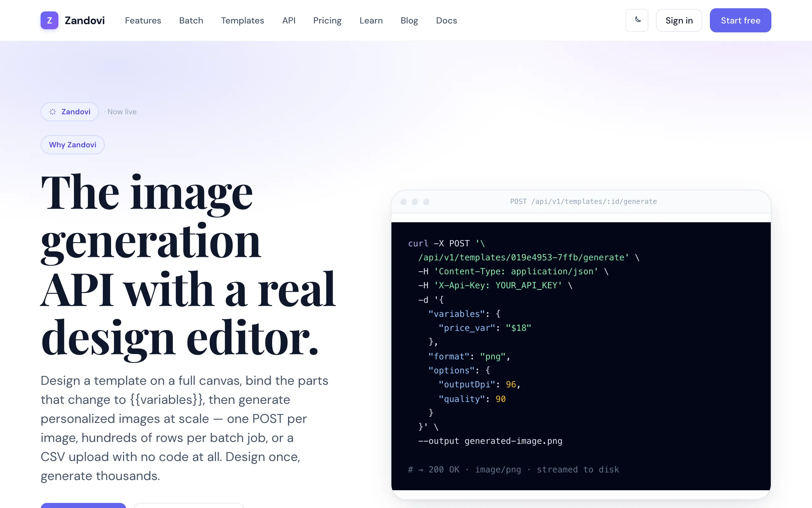The image size is (812, 508).
Task: Open Templates in the navigation
Action: point(242,21)
